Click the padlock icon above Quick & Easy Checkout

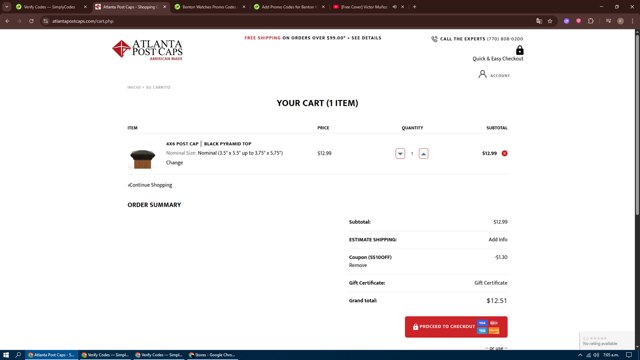[519, 50]
